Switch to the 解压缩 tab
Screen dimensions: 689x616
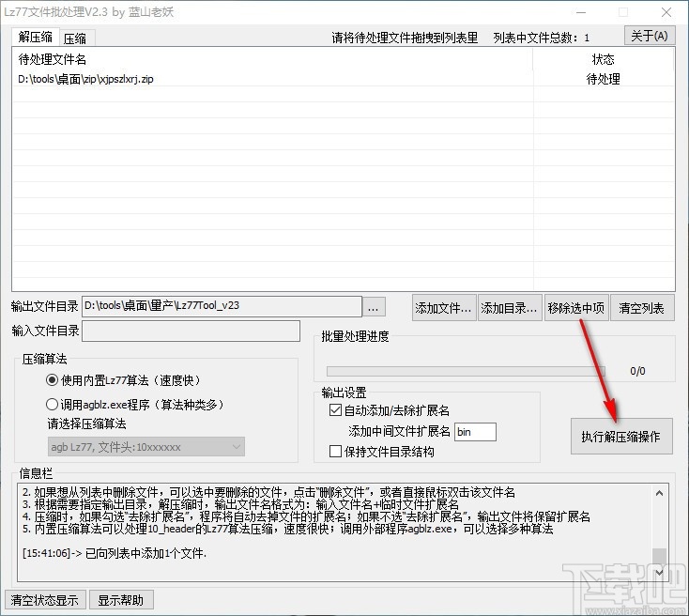click(x=35, y=37)
